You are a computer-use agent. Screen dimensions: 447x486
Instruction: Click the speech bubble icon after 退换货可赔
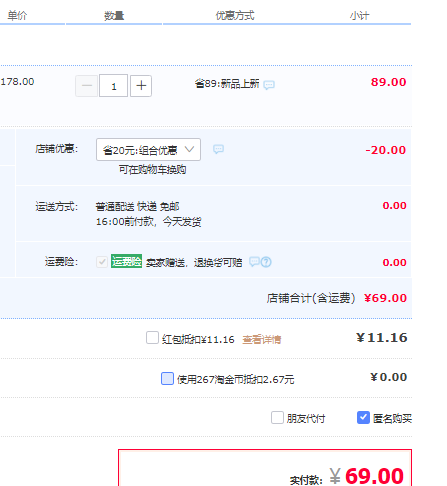pyautogui.click(x=254, y=262)
